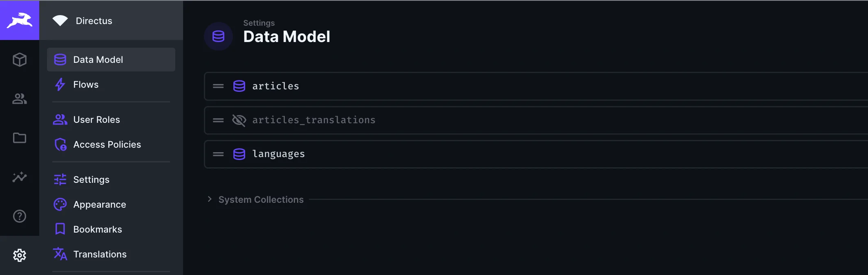Go to Flows in settings navigation
Image resolution: width=868 pixels, height=275 pixels.
86,84
